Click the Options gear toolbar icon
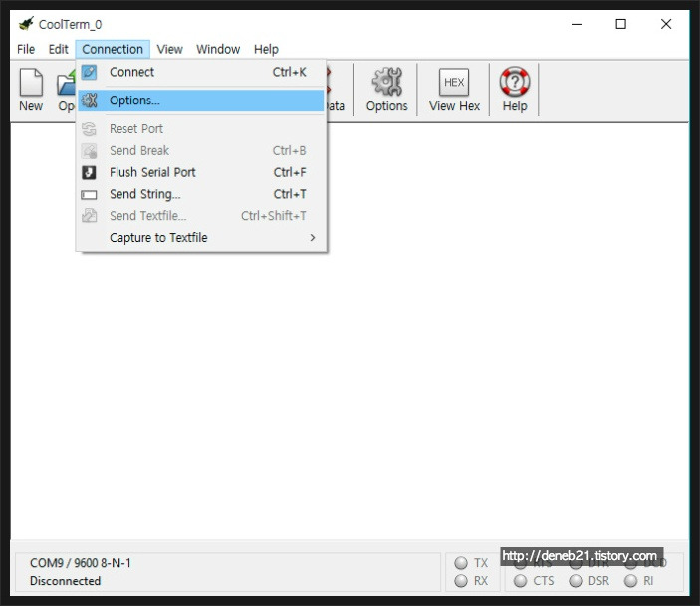 387,82
